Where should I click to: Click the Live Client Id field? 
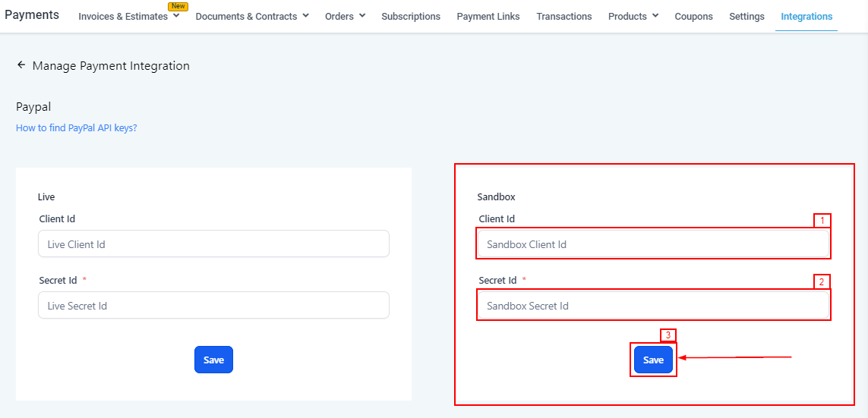(x=213, y=244)
